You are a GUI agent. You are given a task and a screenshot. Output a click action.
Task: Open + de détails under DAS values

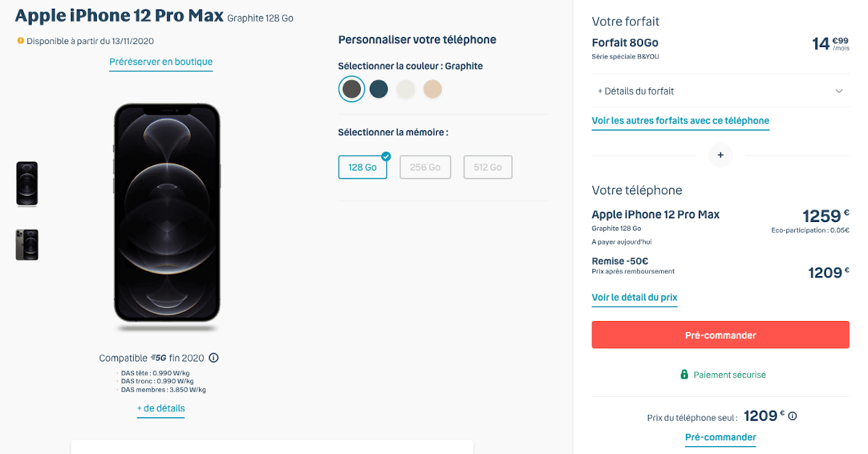(161, 408)
